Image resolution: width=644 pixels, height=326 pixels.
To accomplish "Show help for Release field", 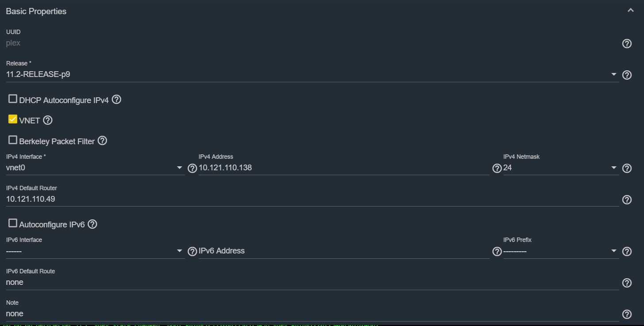I will (x=627, y=75).
